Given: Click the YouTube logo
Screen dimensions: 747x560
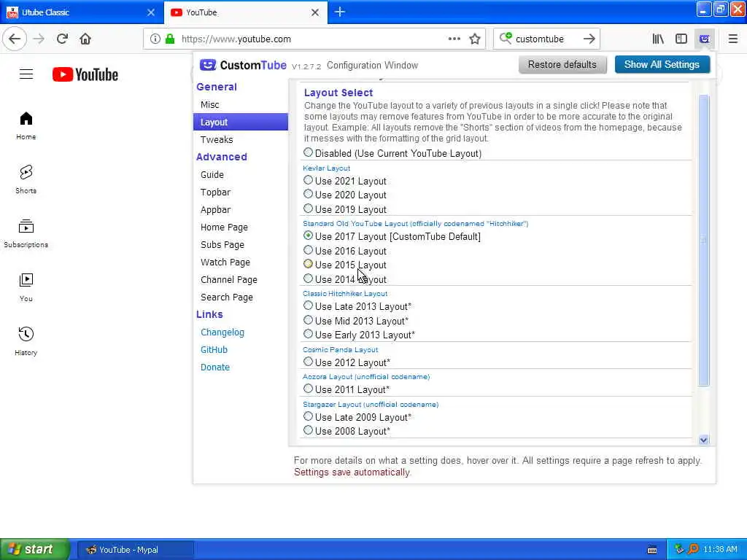Looking at the screenshot, I should click(x=85, y=74).
